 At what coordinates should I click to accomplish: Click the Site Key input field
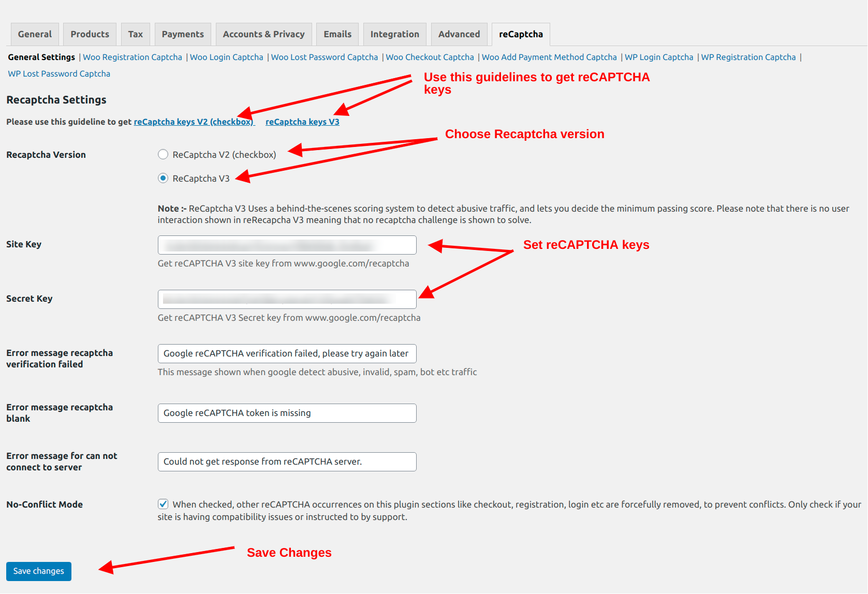pos(287,245)
